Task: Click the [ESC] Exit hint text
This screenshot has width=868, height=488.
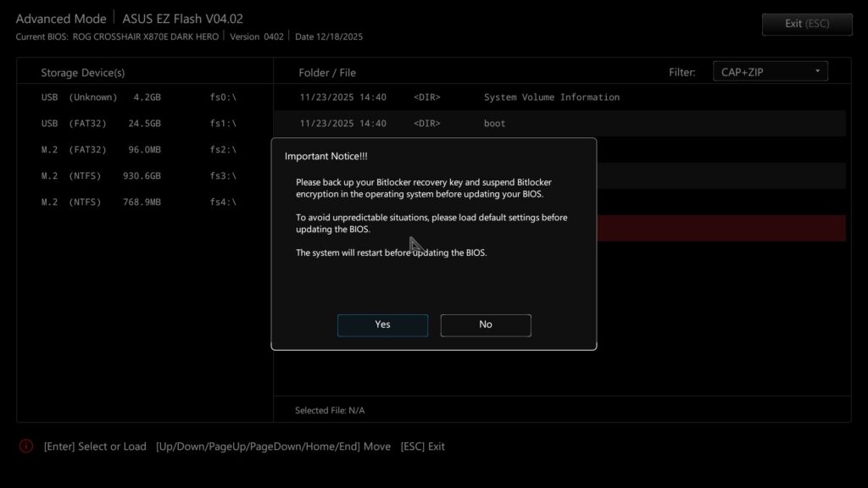Action: coord(422,446)
